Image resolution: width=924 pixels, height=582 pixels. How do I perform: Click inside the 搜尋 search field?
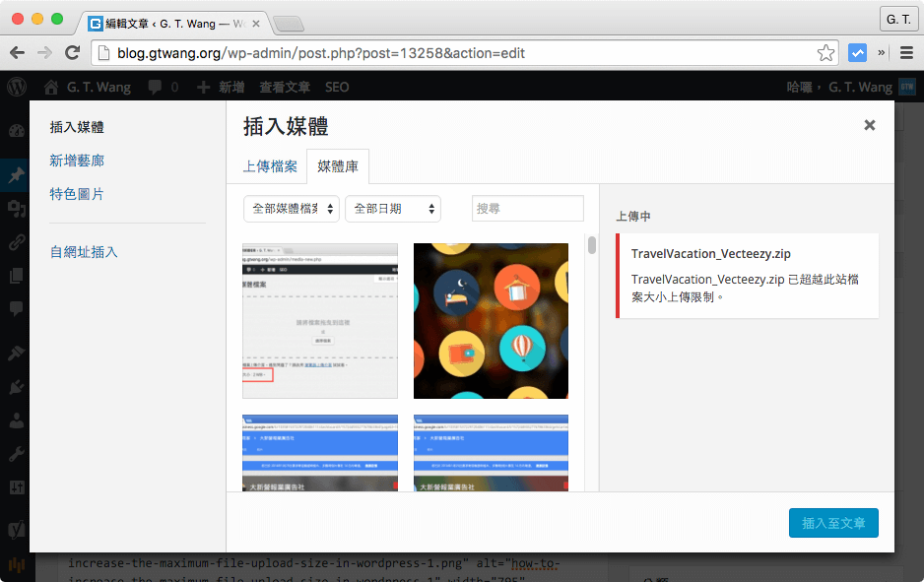527,208
